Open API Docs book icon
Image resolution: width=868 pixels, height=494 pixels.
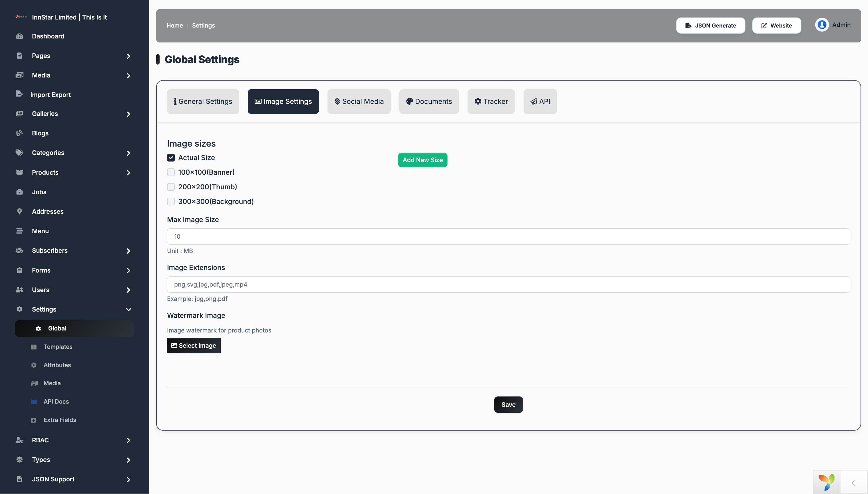[x=34, y=402]
